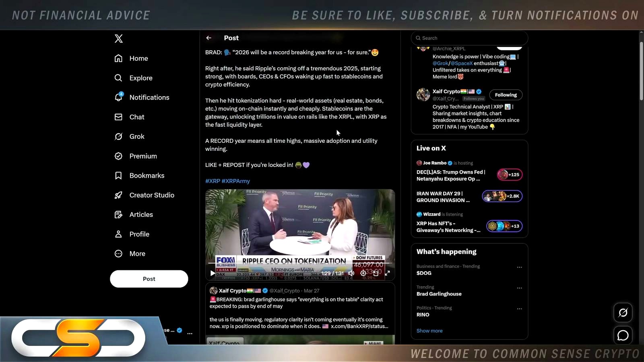The image size is (644, 362).
Task: Open the Notifications bell icon
Action: 118,97
